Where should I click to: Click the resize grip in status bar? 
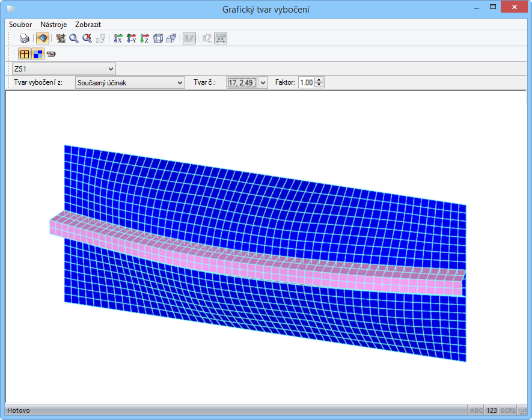tap(524, 410)
